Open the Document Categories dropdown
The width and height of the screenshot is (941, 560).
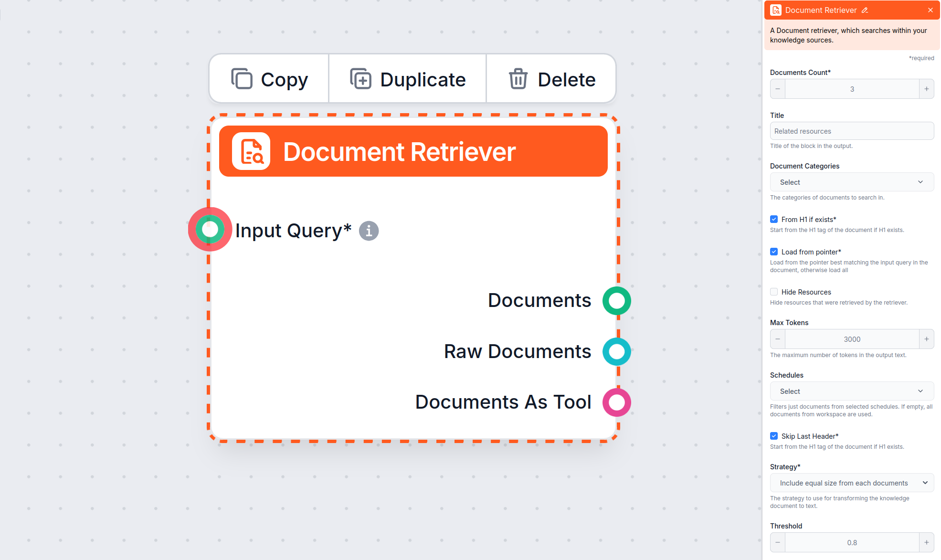(851, 182)
